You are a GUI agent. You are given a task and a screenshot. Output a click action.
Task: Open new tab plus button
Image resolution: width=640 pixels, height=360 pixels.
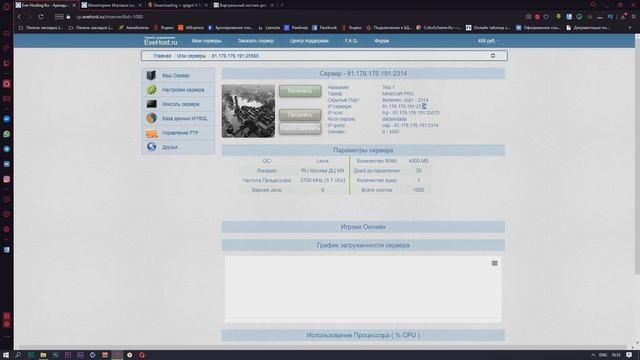[x=282, y=5]
